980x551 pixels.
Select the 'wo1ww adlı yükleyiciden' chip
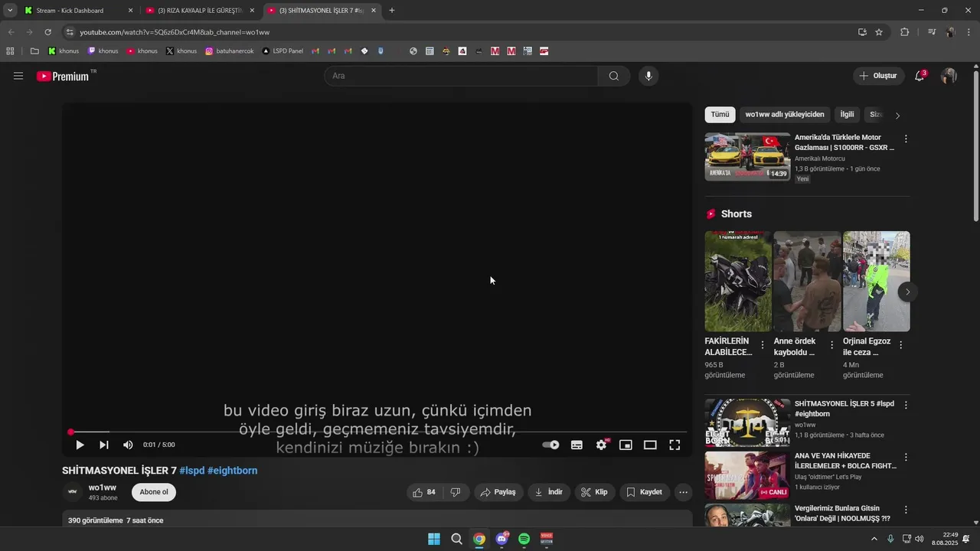click(785, 115)
